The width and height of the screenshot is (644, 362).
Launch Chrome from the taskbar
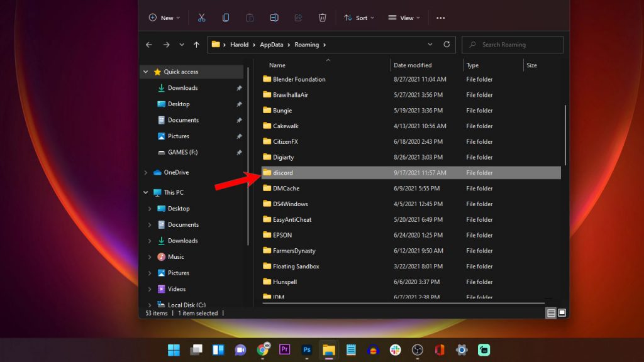pos(263,349)
